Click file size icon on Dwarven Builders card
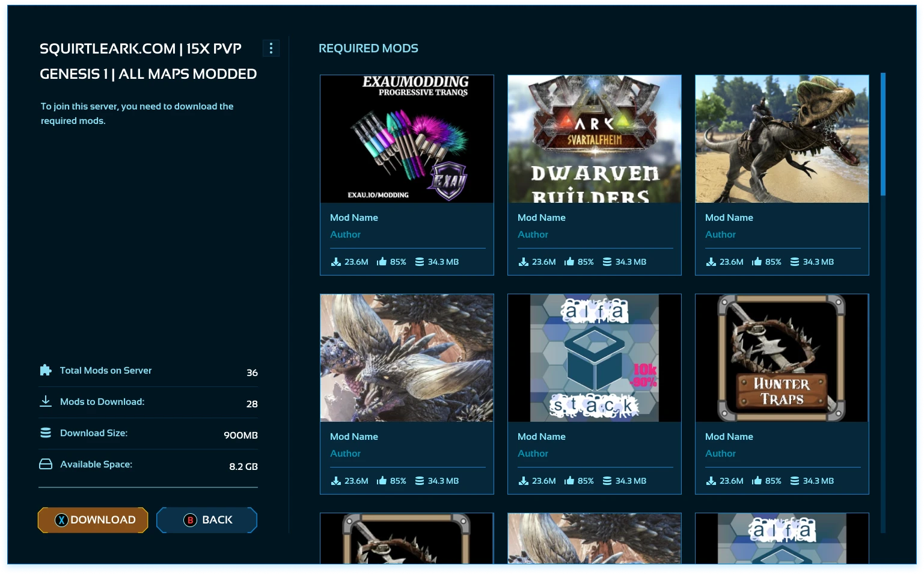The image size is (924, 574). [x=607, y=262]
